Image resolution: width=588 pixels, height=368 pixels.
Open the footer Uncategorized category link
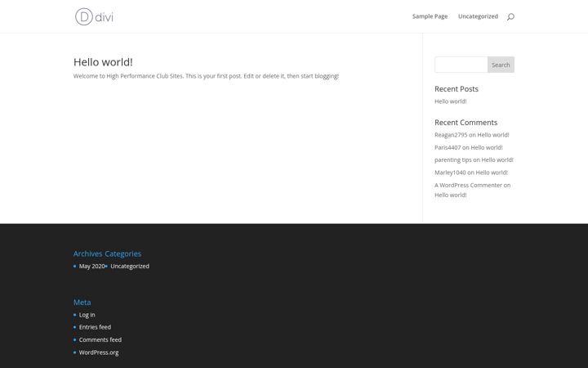tap(130, 267)
